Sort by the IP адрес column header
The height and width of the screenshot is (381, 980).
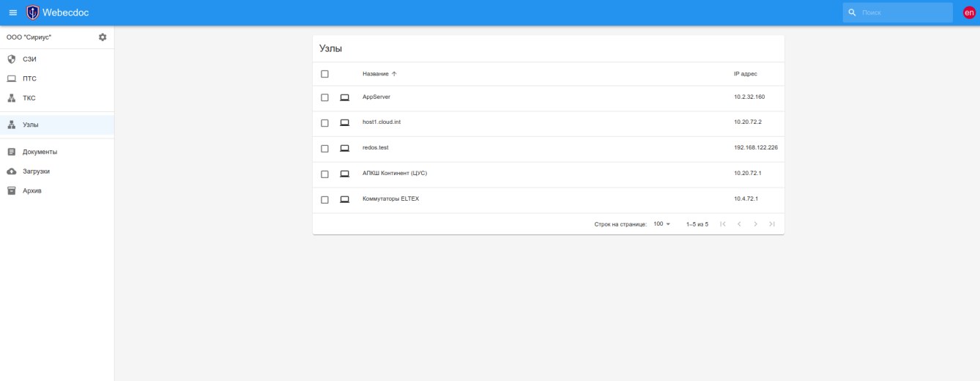746,74
